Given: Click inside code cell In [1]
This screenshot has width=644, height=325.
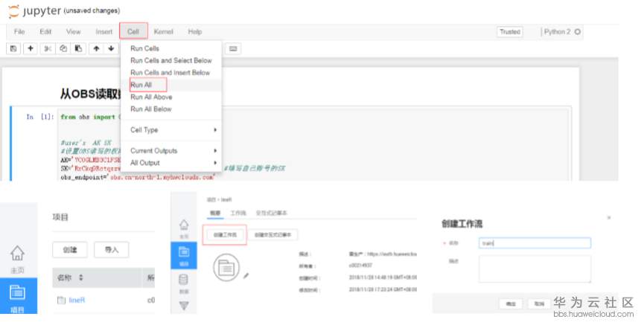Looking at the screenshot, I should [x=314, y=145].
